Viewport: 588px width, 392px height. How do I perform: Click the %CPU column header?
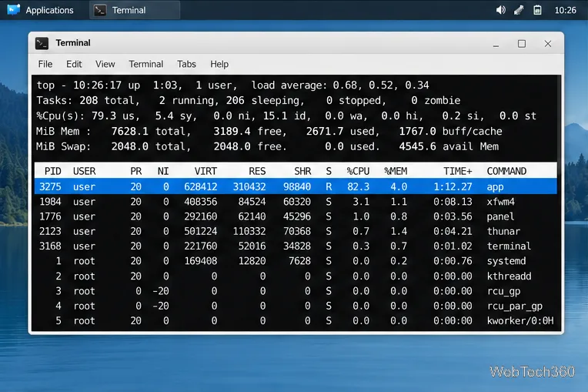tap(358, 171)
